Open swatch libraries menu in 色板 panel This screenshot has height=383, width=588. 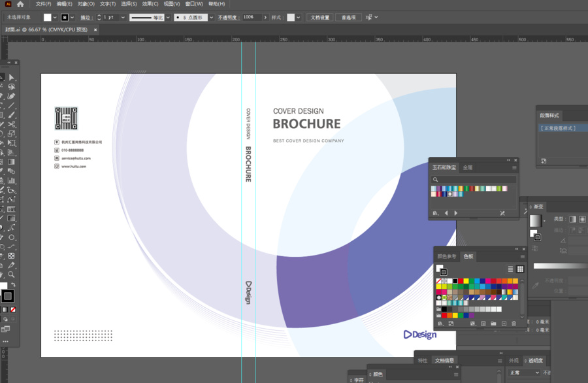point(440,324)
